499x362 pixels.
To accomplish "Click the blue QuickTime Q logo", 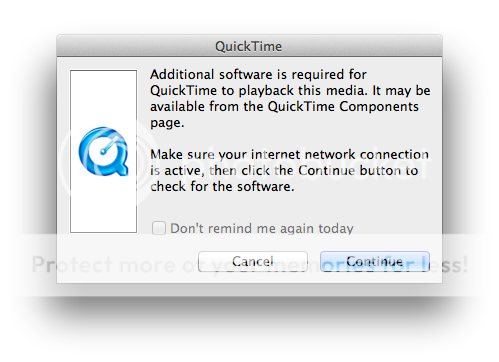I will (103, 151).
